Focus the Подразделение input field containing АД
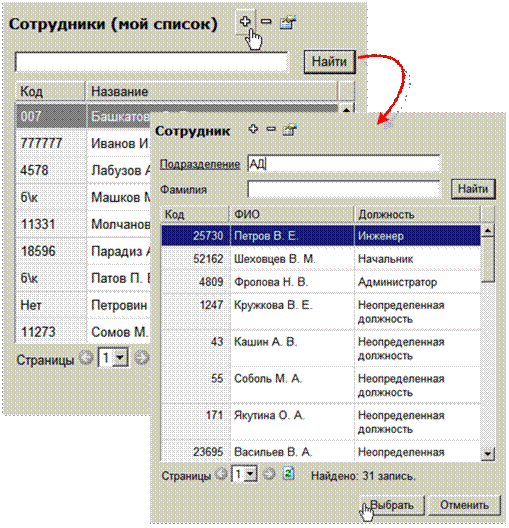The width and height of the screenshot is (509, 528). [343, 164]
